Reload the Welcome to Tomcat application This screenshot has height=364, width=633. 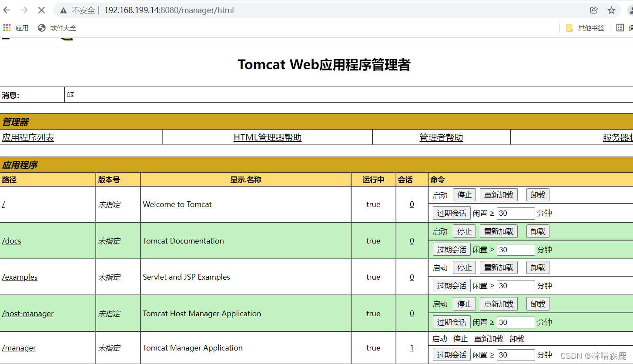tap(499, 195)
